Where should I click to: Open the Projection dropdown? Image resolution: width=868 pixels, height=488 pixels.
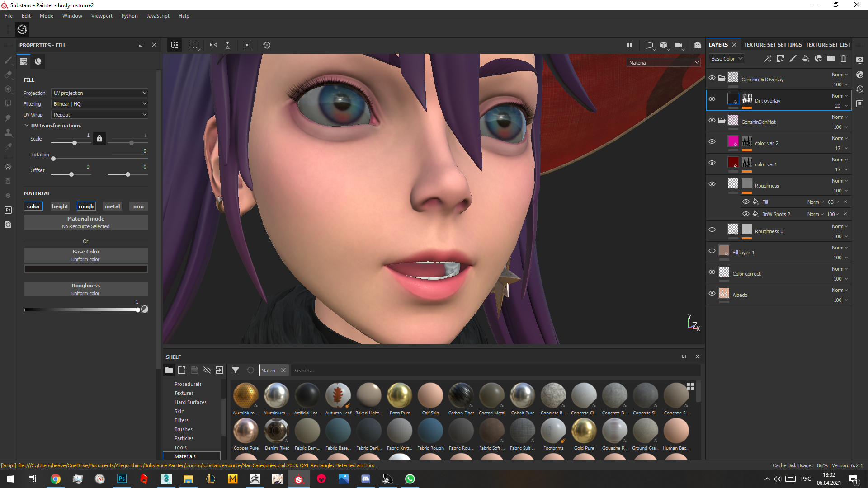point(99,93)
